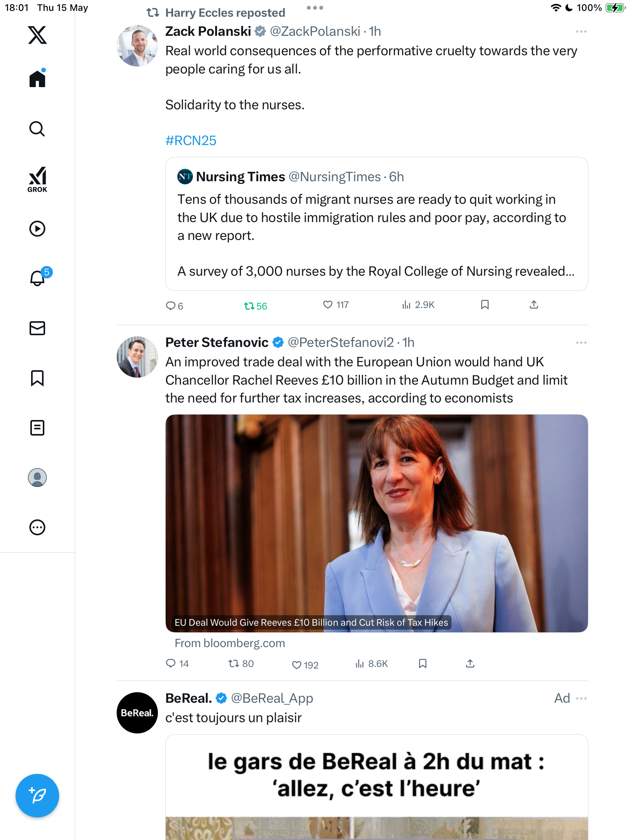This screenshot has width=630, height=840.
Task: Open the Search icon in sidebar
Action: 37,129
